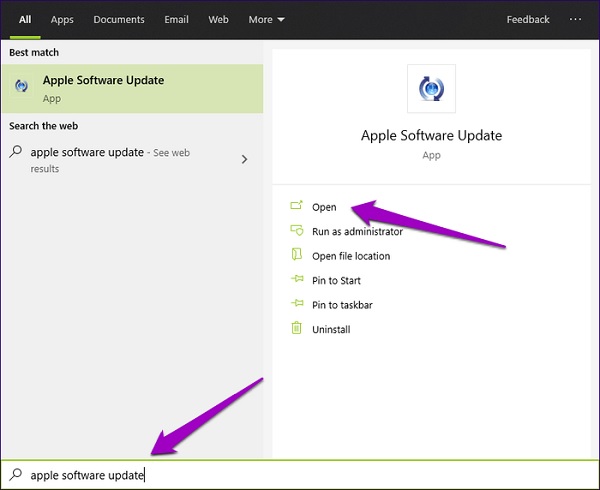This screenshot has height=490, width=600.
Task: Click the Pin to Start icon
Action: click(296, 281)
